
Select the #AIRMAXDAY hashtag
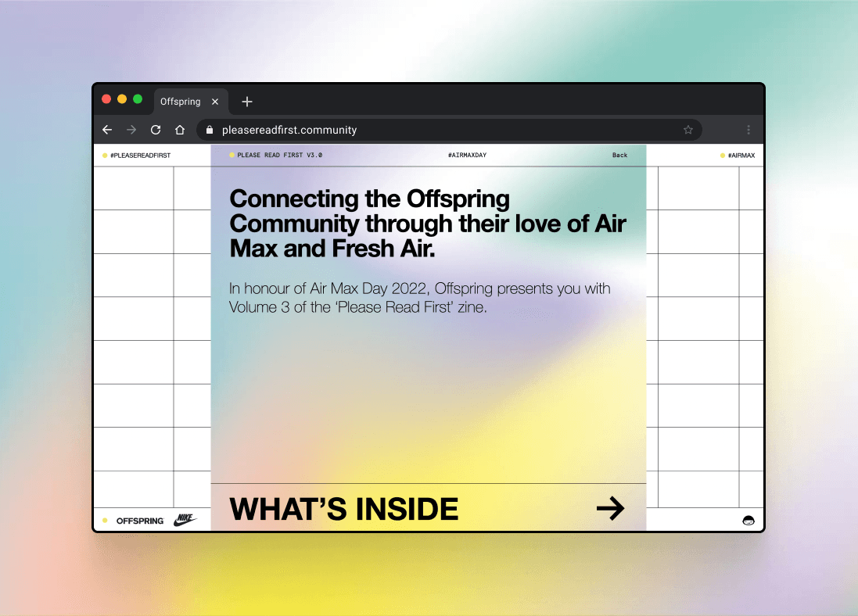[467, 155]
